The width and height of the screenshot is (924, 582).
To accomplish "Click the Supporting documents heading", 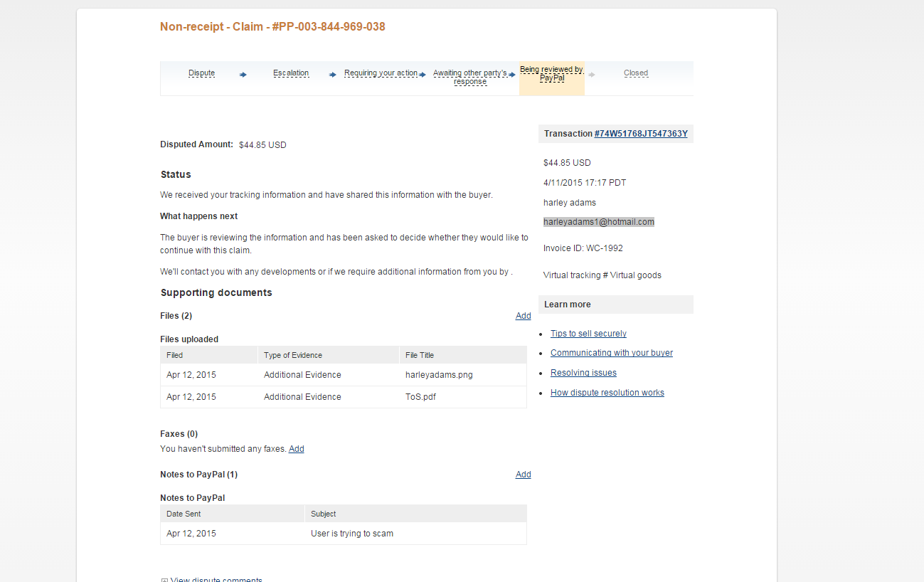I will (216, 292).
